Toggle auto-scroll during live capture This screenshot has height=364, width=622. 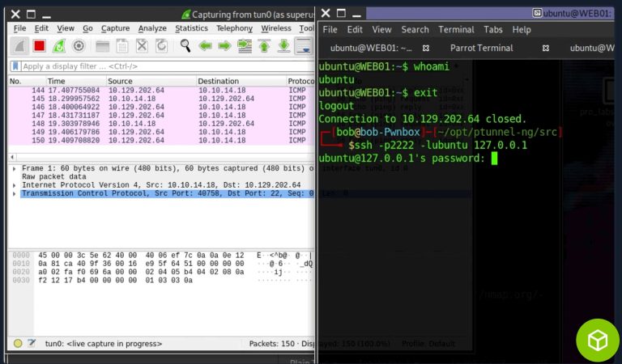point(304,46)
